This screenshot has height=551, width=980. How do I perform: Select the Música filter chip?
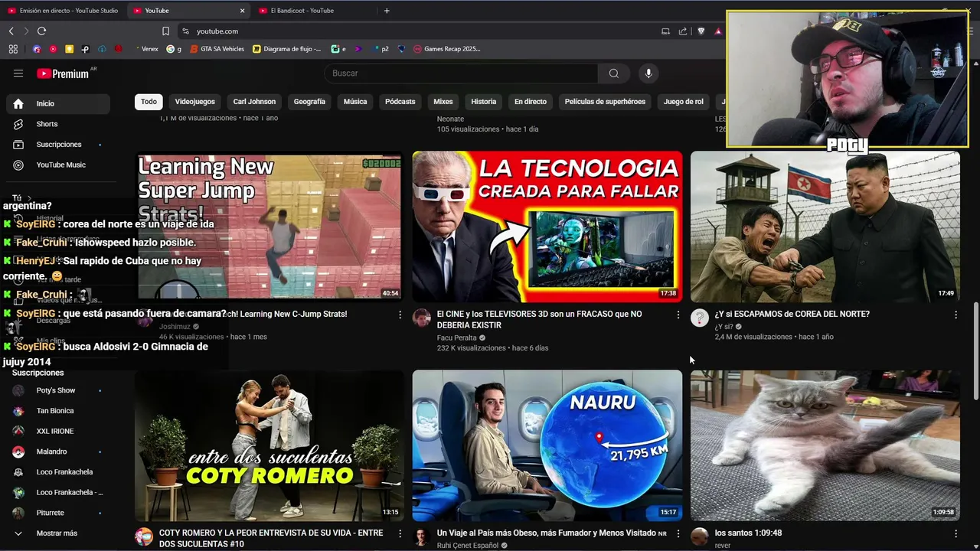(x=355, y=102)
